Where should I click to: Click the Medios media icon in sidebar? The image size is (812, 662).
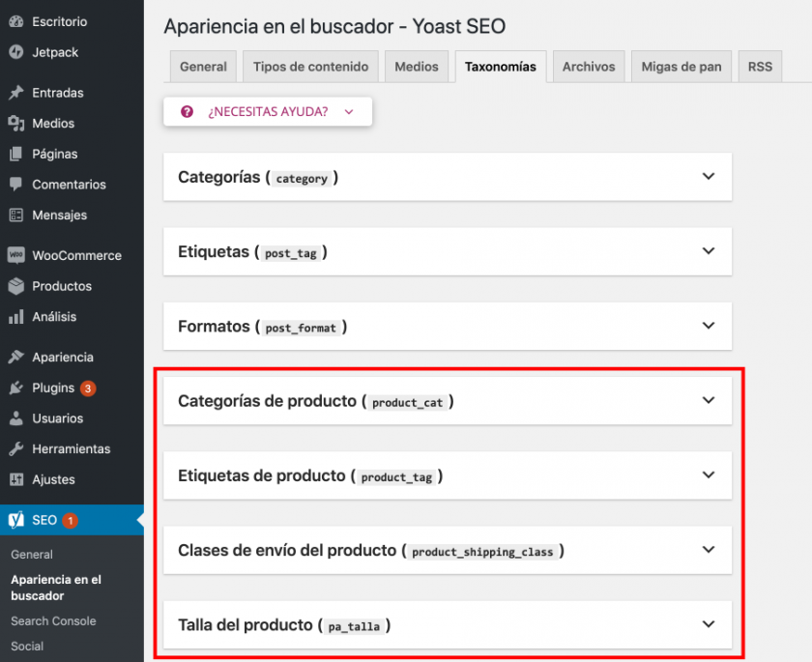point(16,123)
